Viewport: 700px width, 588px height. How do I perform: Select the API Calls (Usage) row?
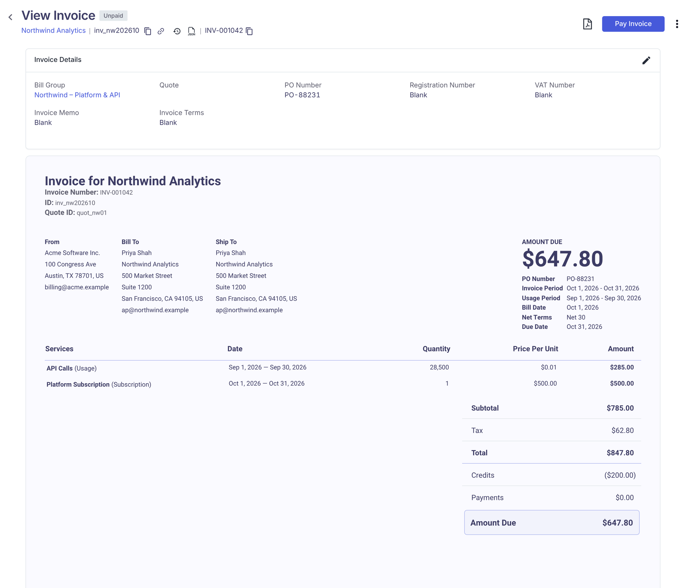click(x=343, y=367)
